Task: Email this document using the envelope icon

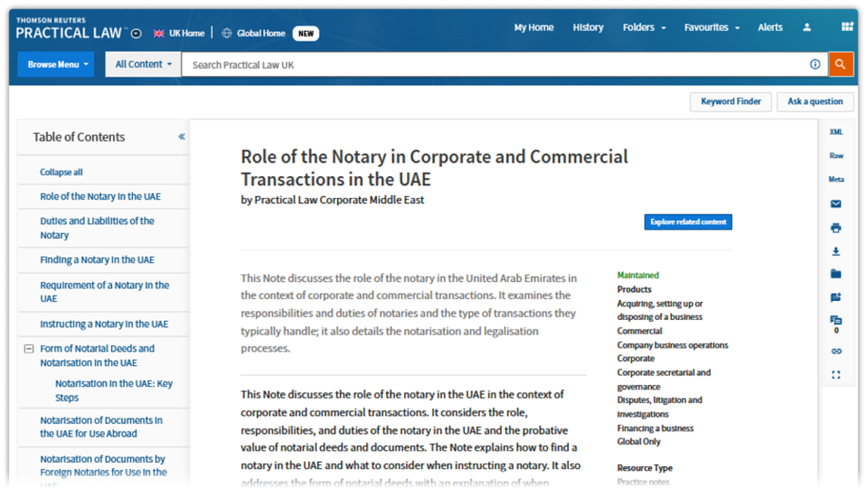Action: pos(835,203)
